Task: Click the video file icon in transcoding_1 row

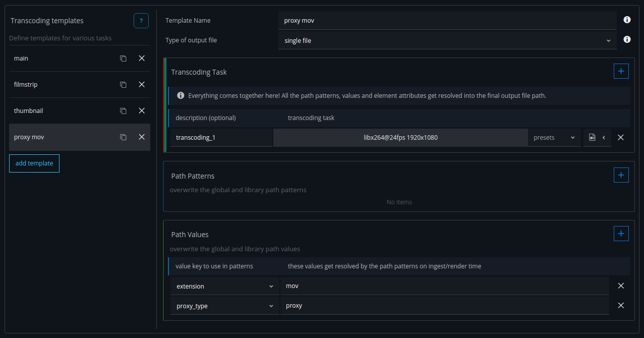Action: pos(592,138)
